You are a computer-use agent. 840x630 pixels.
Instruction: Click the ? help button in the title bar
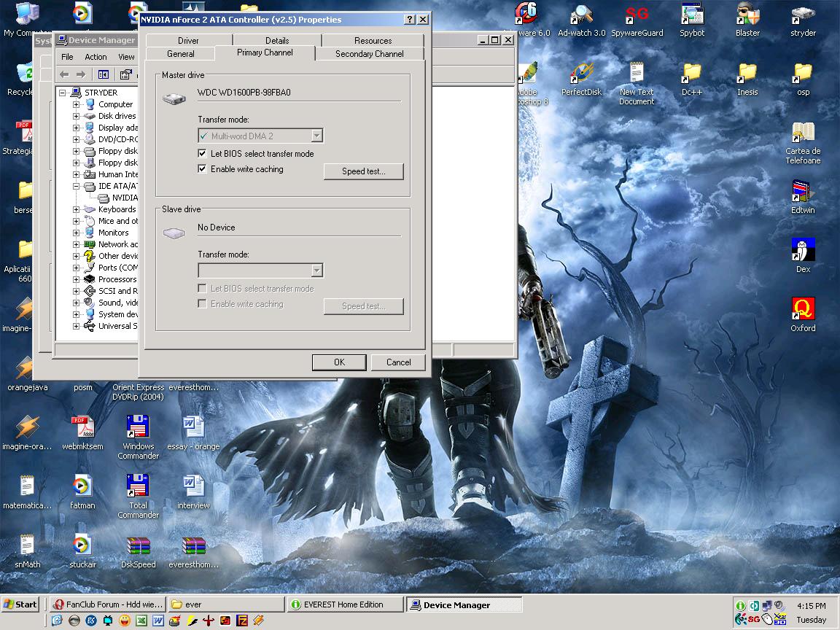click(x=410, y=19)
